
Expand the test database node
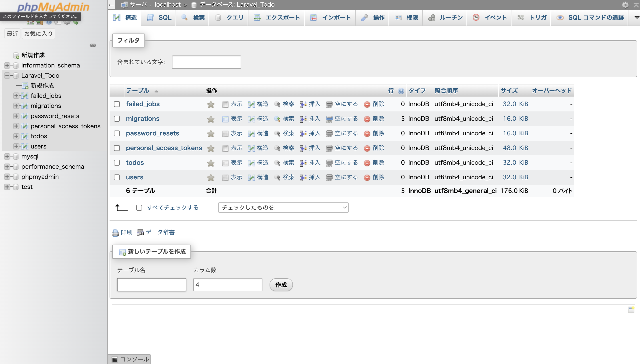pos(7,187)
